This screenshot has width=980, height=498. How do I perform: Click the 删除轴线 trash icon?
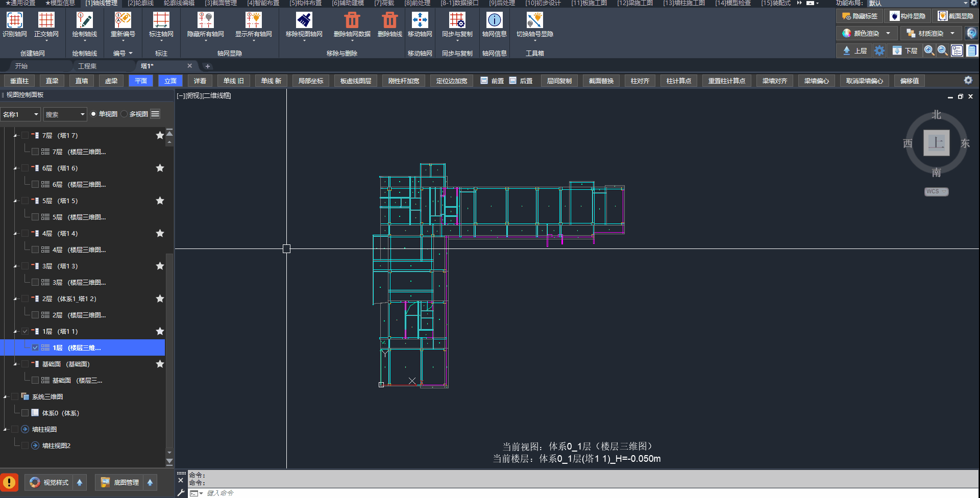point(389,20)
